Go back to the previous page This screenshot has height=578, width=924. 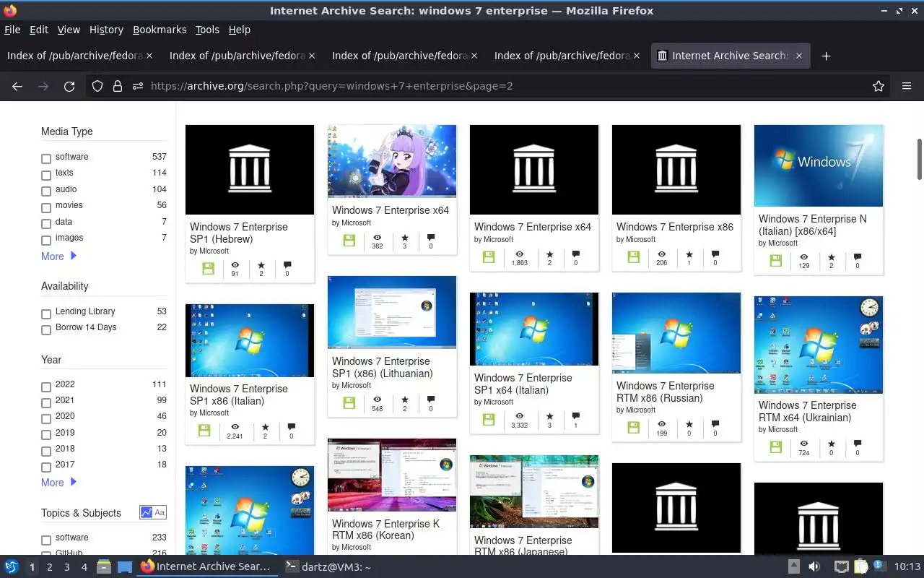[17, 86]
